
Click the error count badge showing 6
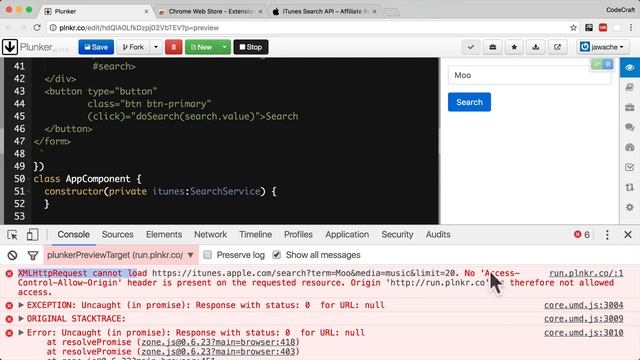pos(582,235)
